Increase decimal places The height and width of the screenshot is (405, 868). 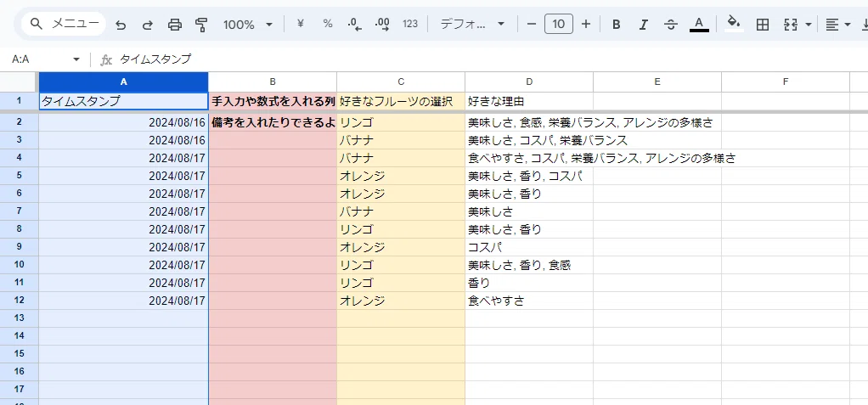tap(382, 24)
